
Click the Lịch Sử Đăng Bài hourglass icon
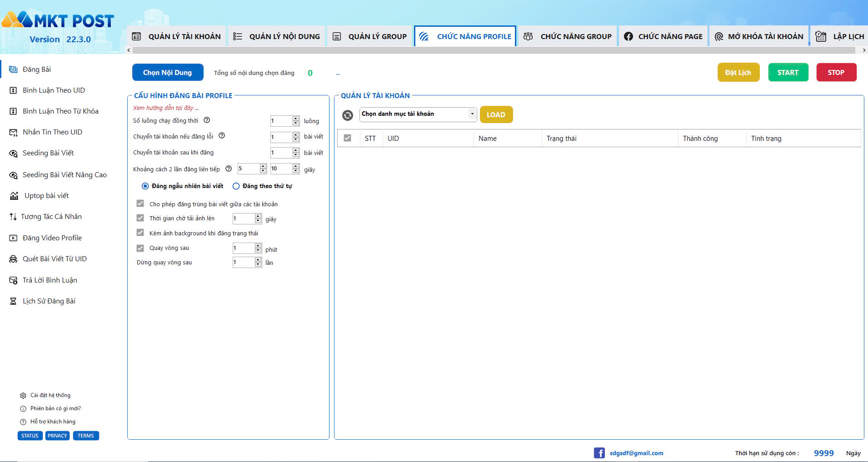click(x=13, y=301)
